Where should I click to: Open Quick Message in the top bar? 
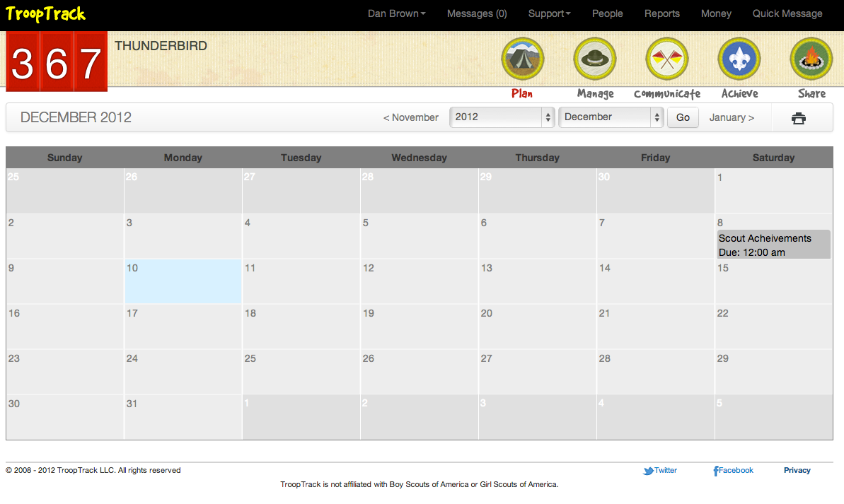[787, 13]
